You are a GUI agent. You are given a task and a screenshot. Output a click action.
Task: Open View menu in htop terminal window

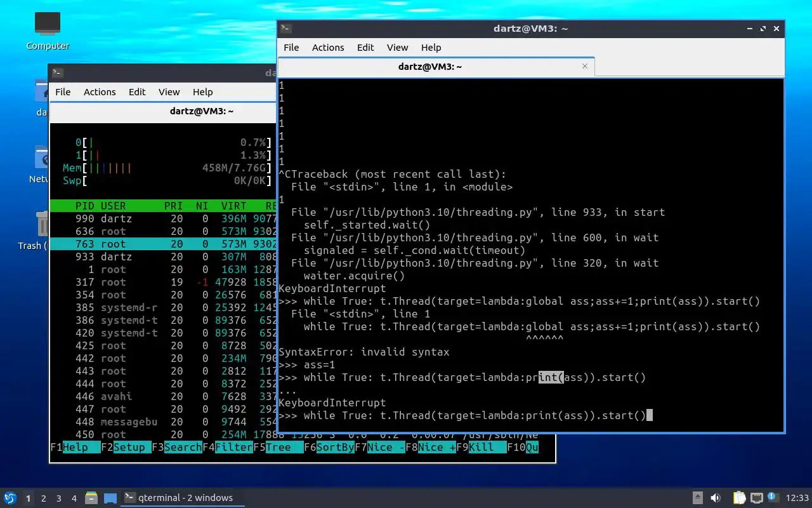[x=169, y=92]
